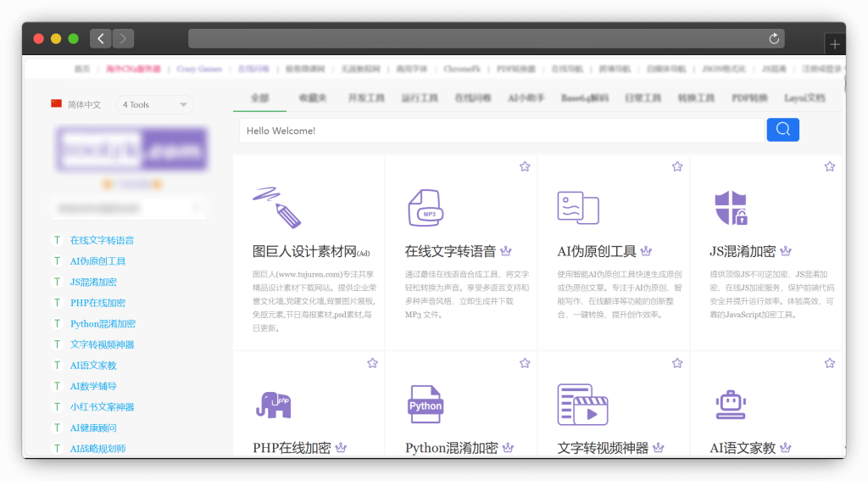Open the 简体中文 language selector
The width and height of the screenshot is (868, 481).
(x=84, y=104)
